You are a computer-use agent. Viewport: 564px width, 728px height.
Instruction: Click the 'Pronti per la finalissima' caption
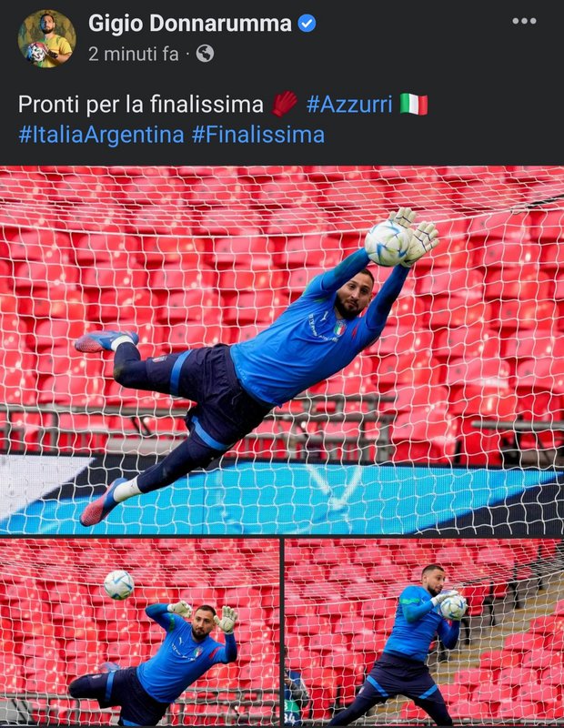pos(141,104)
